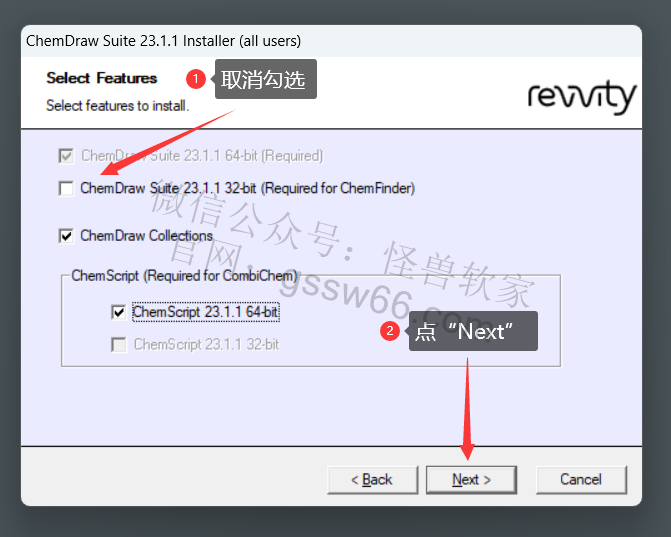Screen dimensions: 671x537
Task: Click 'ChemScript 23.1.1 64-bit' label
Action: click(206, 312)
